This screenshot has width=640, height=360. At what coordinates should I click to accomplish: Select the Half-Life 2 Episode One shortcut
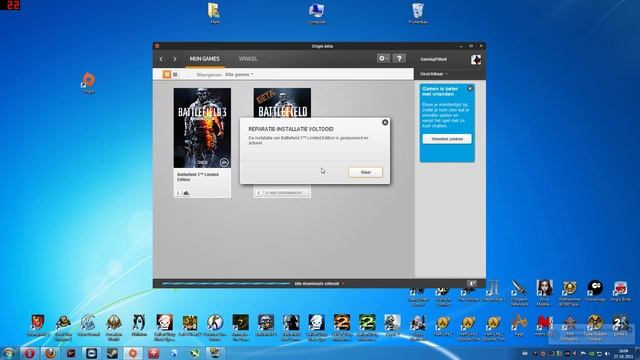tap(468, 328)
